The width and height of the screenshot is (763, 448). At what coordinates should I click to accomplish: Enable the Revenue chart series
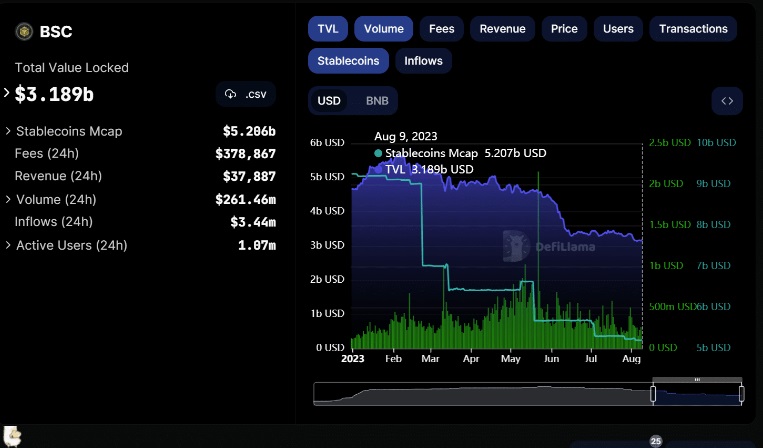coord(502,29)
